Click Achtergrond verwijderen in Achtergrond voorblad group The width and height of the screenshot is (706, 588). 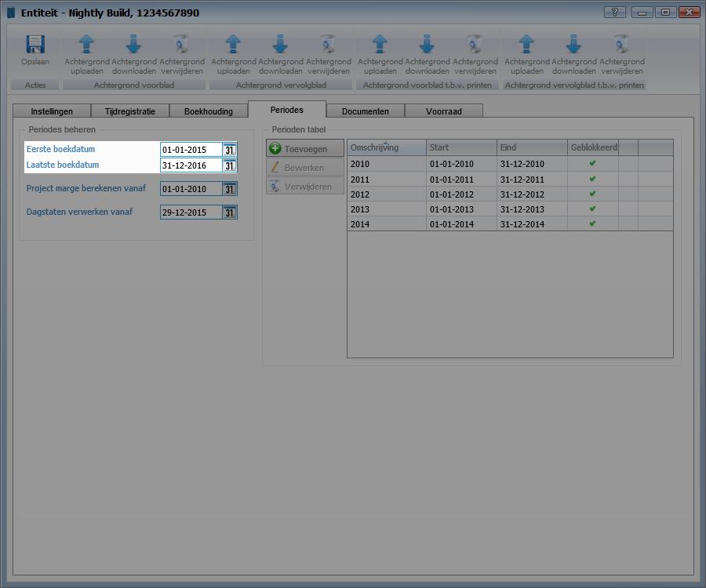click(x=181, y=45)
